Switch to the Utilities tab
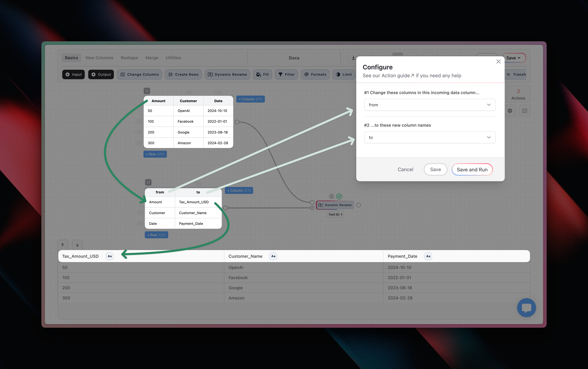588x369 pixels. point(173,58)
